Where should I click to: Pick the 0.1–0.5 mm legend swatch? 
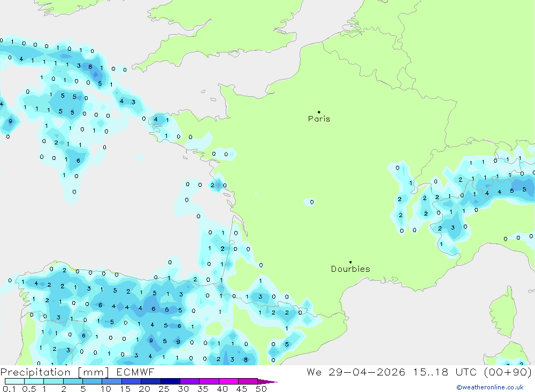(14, 381)
